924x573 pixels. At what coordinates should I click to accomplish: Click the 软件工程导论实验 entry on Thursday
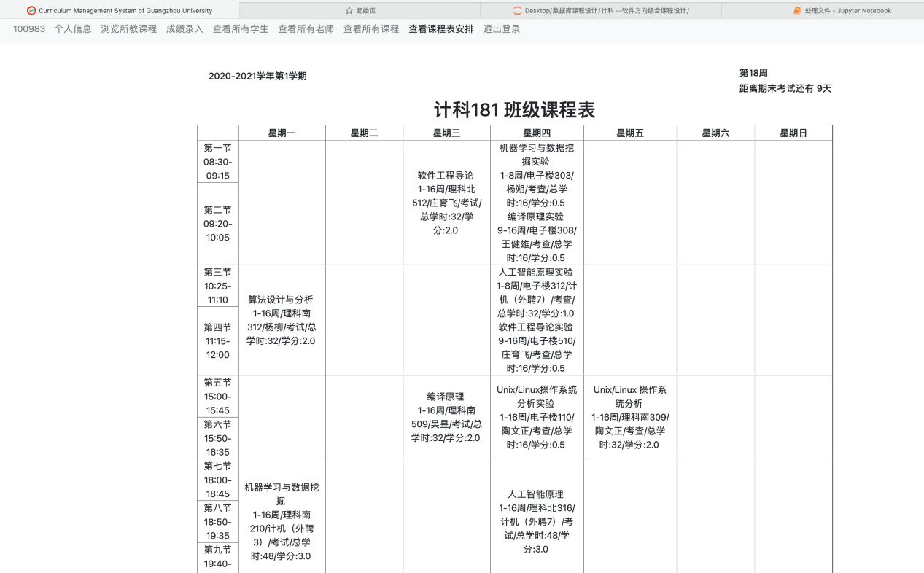tap(537, 348)
